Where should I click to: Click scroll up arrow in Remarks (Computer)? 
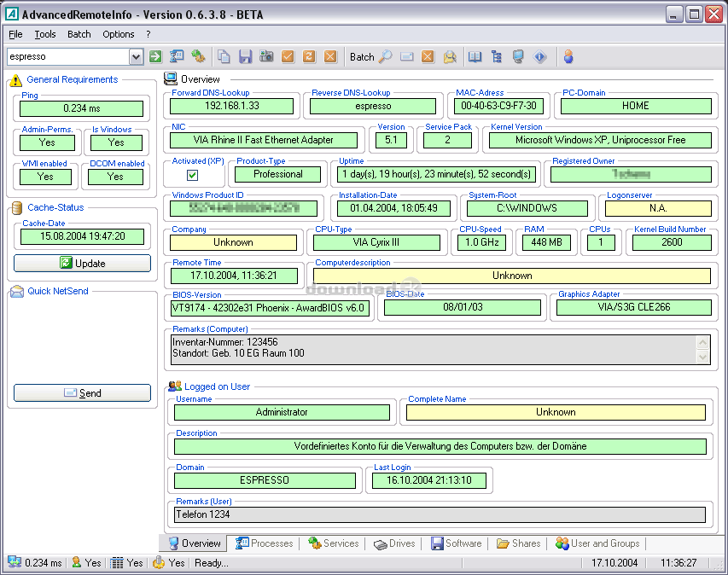point(702,342)
